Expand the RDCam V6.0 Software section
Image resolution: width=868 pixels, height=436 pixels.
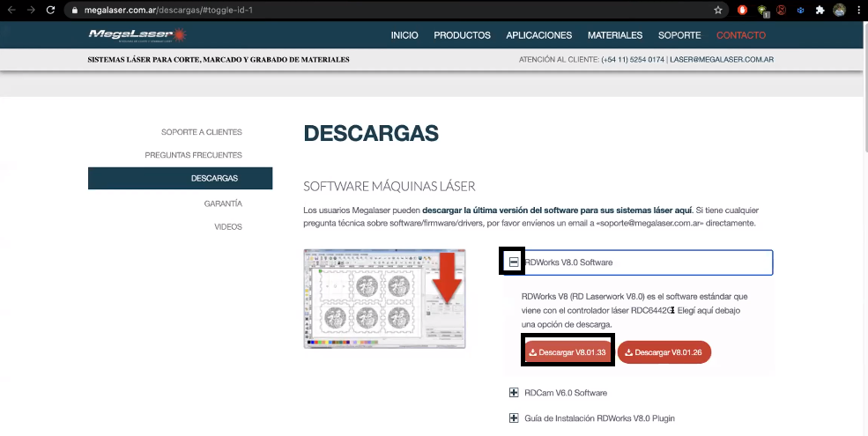click(513, 393)
